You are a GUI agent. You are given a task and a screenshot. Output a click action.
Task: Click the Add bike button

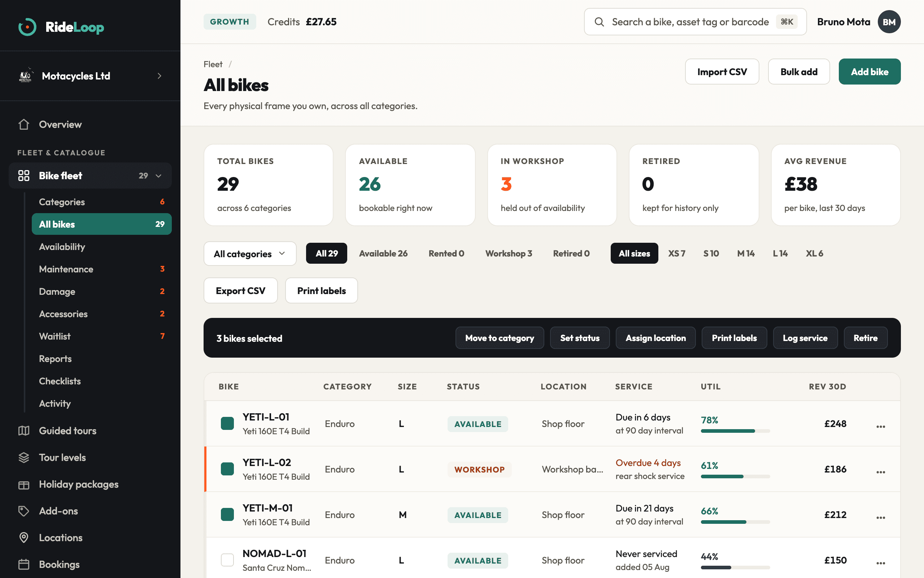(x=869, y=72)
